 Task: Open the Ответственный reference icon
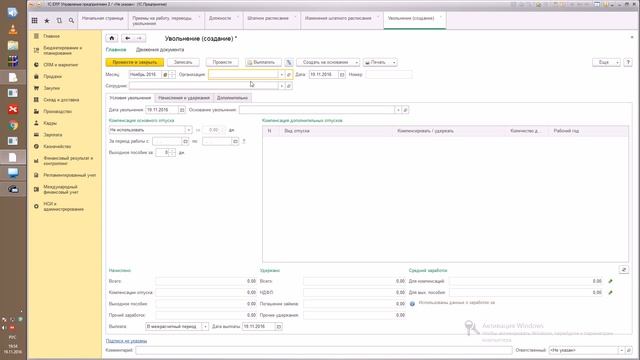pyautogui.click(x=629, y=350)
